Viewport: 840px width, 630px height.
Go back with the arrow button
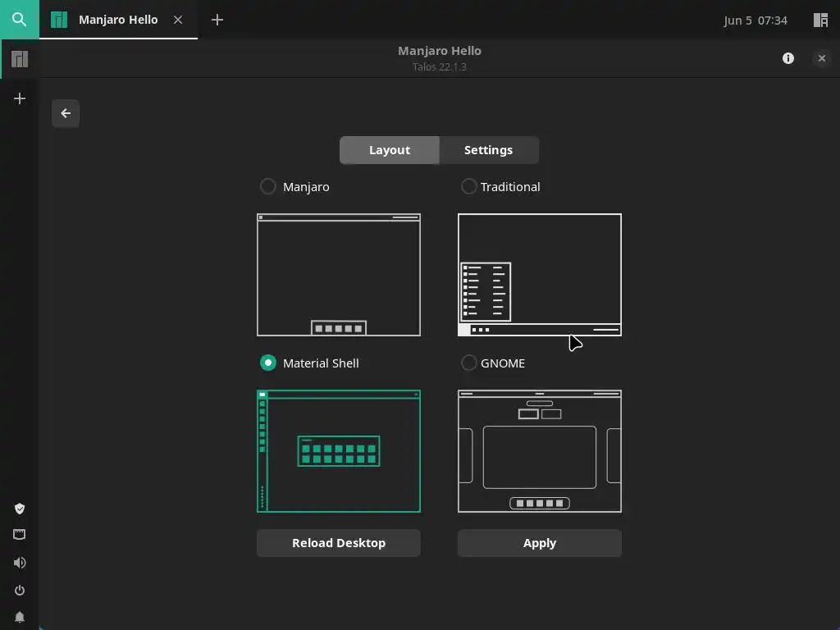pyautogui.click(x=66, y=113)
